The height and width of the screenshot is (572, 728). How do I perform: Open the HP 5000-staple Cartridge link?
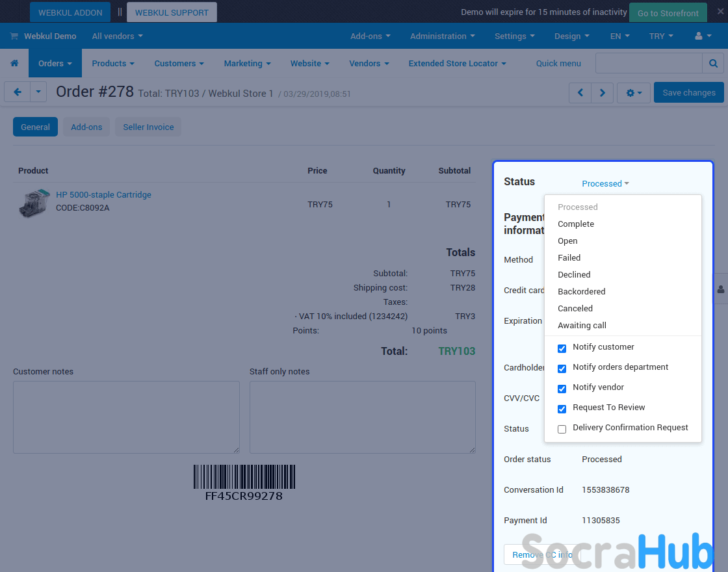coord(103,195)
